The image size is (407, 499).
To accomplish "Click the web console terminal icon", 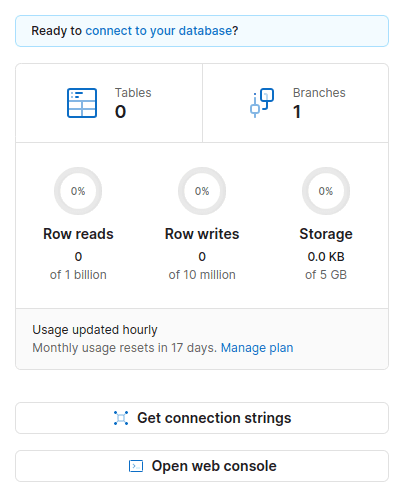I will (x=136, y=466).
